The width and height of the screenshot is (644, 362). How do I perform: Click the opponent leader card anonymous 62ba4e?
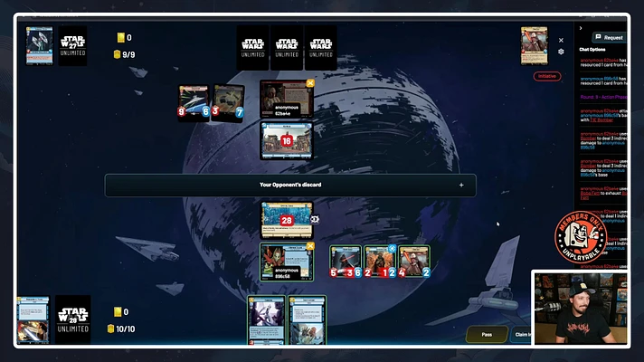(286, 99)
